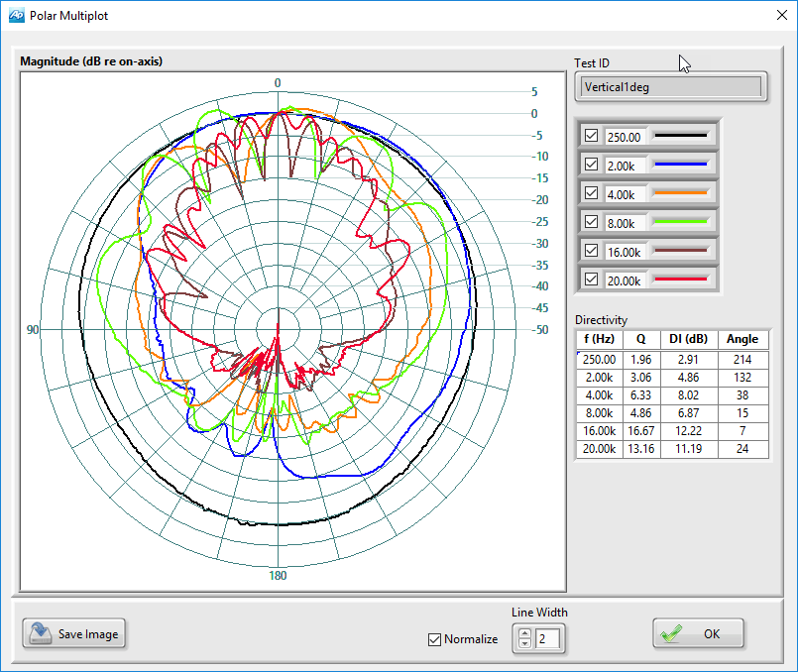This screenshot has width=798, height=672.
Task: Click the red 20.00k line color swatch
Action: tap(680, 280)
